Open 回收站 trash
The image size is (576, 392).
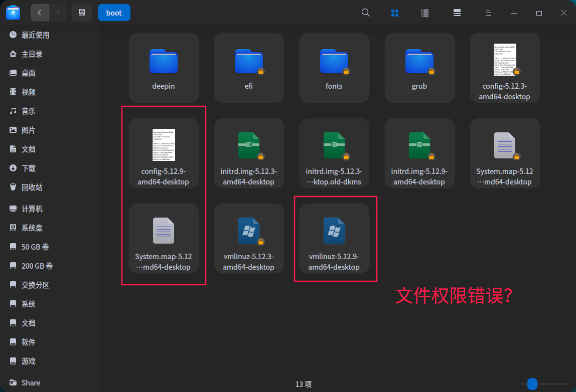[48, 187]
